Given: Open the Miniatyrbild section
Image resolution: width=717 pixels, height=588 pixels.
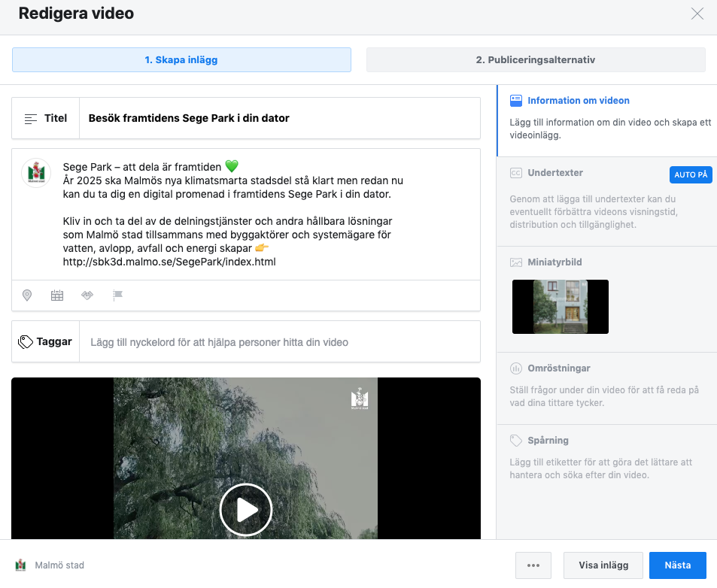Looking at the screenshot, I should coord(607,299).
